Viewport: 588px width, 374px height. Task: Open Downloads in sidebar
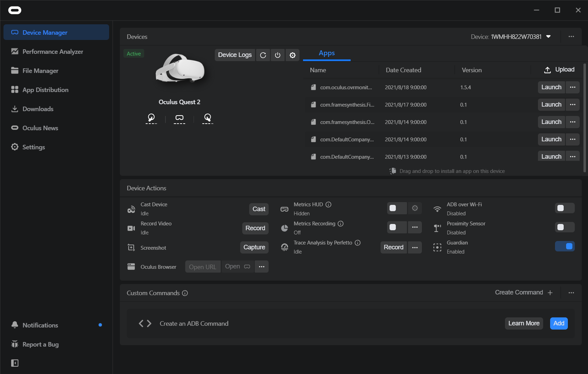[56, 109]
